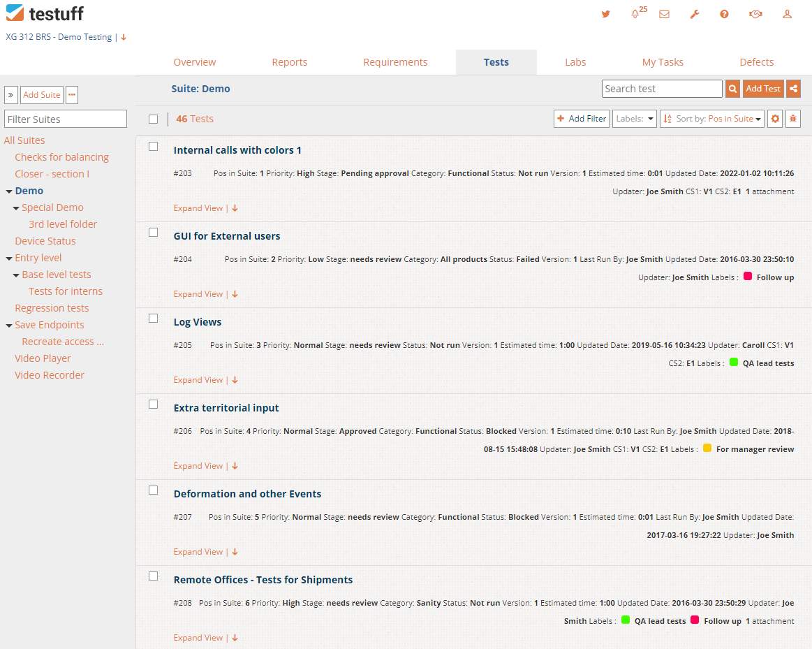Click the testuff logo
The image size is (812, 649).
[x=45, y=13]
